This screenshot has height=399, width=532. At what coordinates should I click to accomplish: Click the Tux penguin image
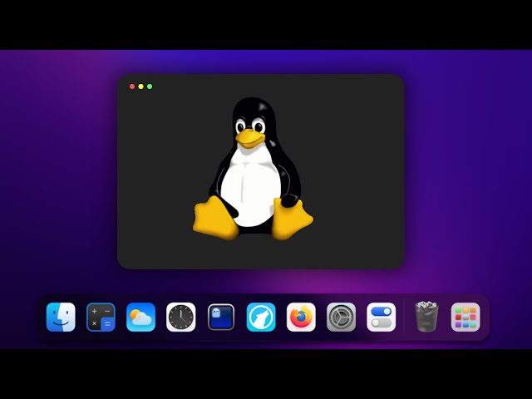(253, 169)
